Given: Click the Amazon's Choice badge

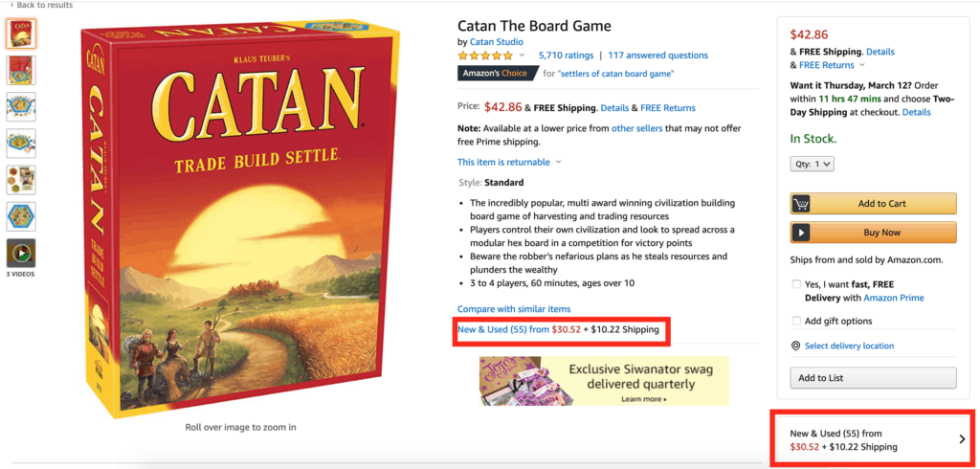Looking at the screenshot, I should 496,73.
